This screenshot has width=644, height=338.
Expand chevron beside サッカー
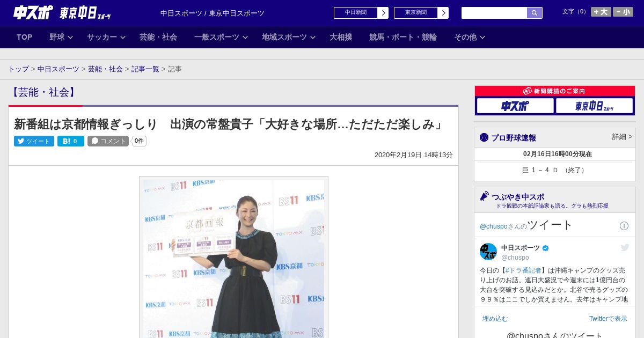tap(123, 37)
